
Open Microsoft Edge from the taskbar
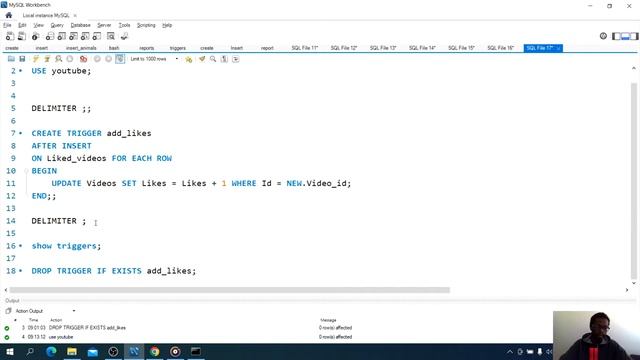point(51,351)
